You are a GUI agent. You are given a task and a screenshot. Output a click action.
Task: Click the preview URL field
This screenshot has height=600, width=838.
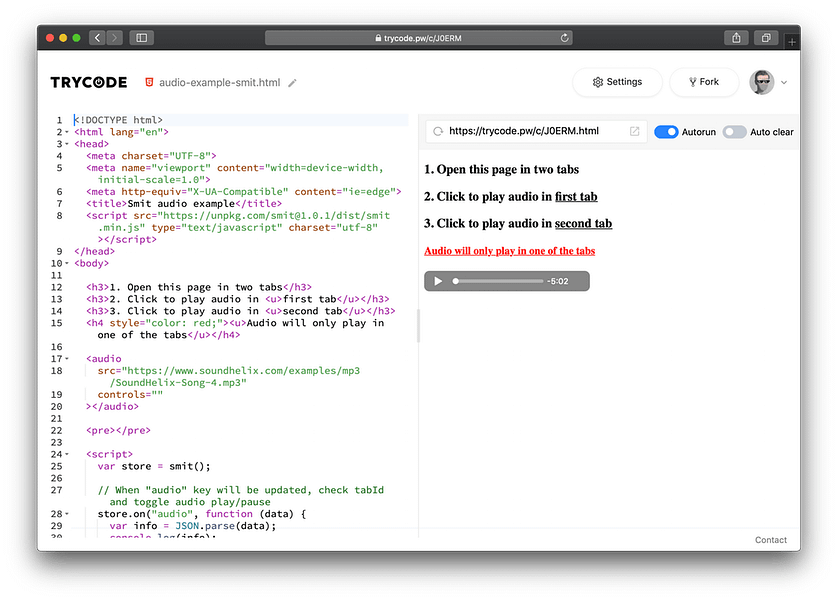[536, 131]
